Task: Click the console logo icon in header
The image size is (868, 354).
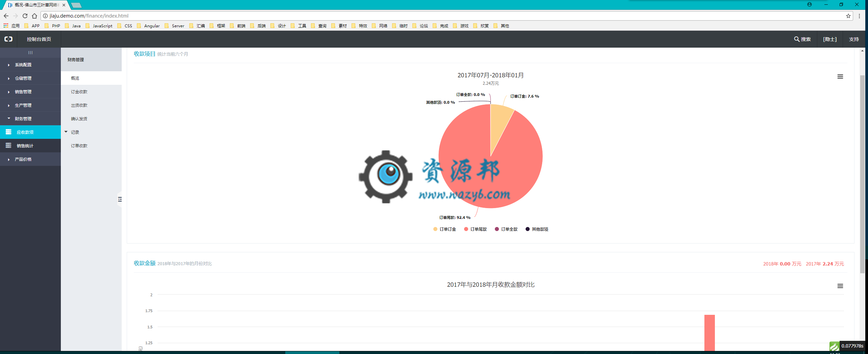Action: pos(8,39)
